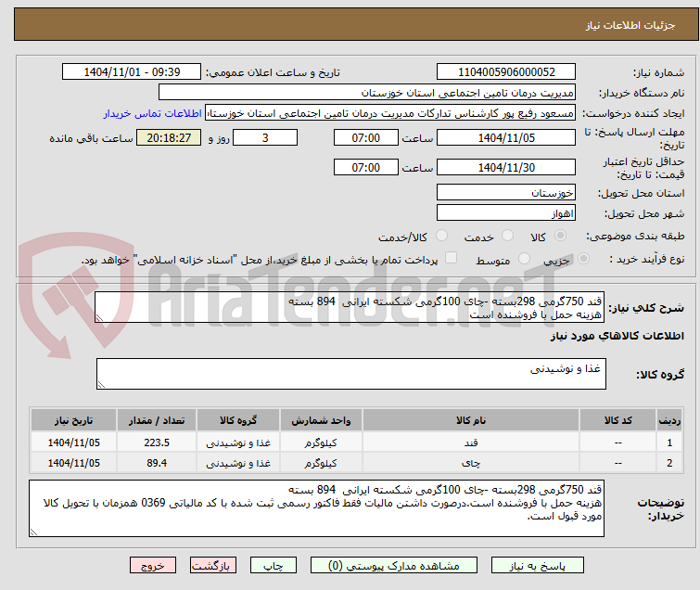Click the تاریخ نیاز column header
Image resolution: width=700 pixels, height=590 pixels.
point(73,420)
